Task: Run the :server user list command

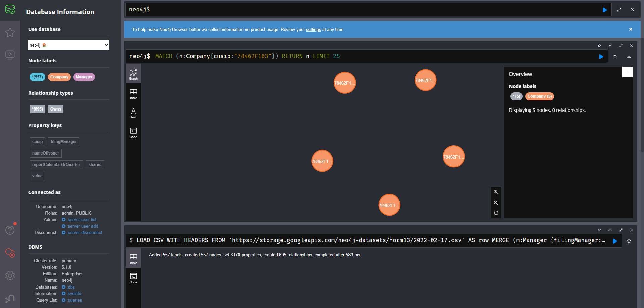Action: [79, 220]
